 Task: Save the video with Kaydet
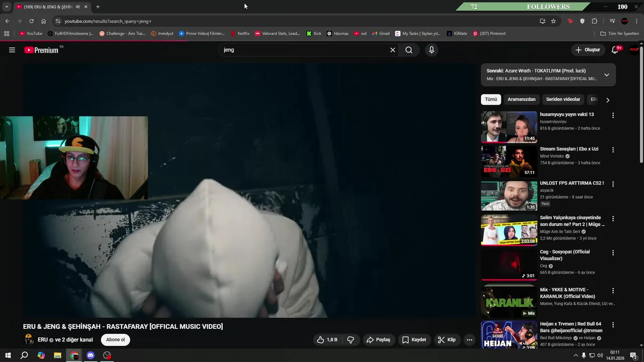pyautogui.click(x=414, y=340)
